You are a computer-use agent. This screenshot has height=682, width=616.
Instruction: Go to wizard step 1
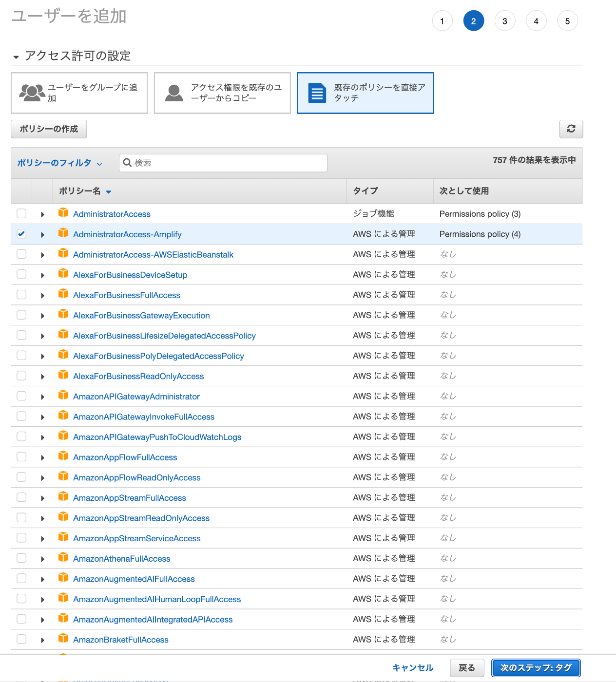point(442,21)
